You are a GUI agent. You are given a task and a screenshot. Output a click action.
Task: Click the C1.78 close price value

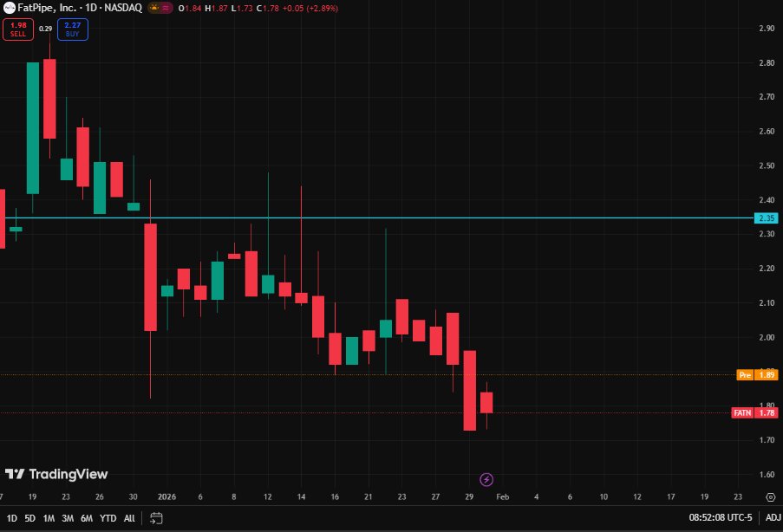[268, 9]
